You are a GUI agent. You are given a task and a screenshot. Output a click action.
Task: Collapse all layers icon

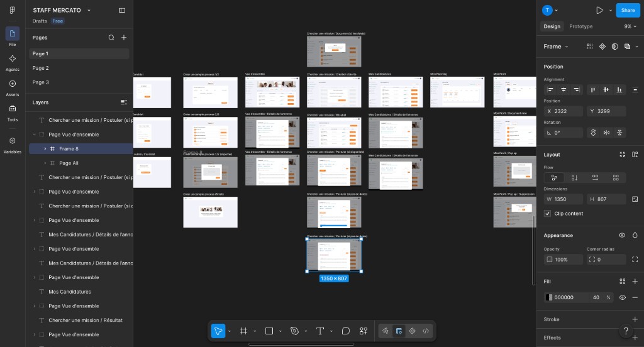tap(124, 102)
